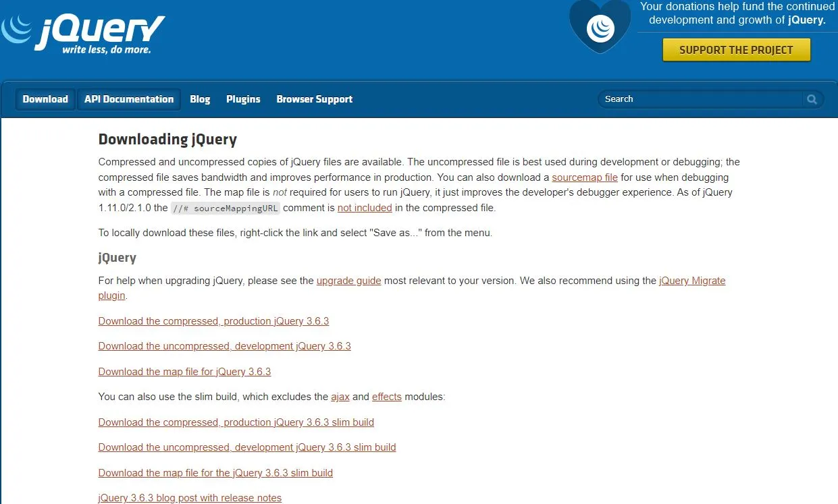The image size is (838, 504).
Task: Click the '//# sourceMappingURL' code snippet
Action: tap(225, 208)
